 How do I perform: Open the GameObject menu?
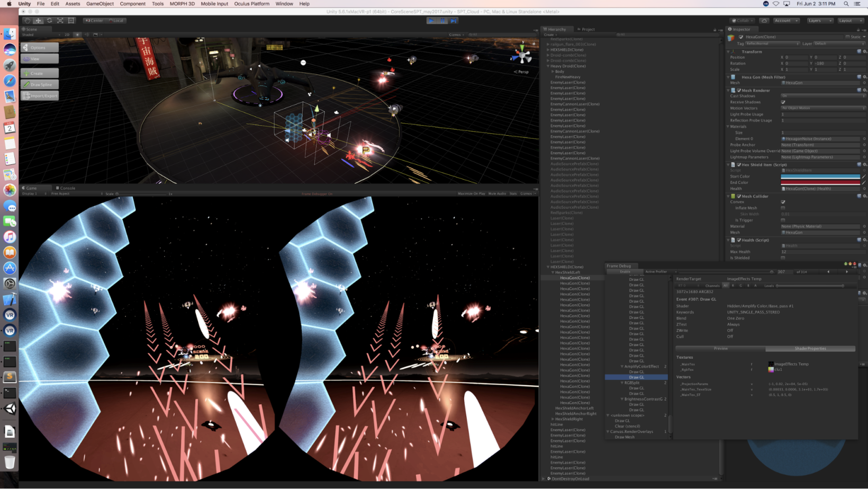pos(100,4)
